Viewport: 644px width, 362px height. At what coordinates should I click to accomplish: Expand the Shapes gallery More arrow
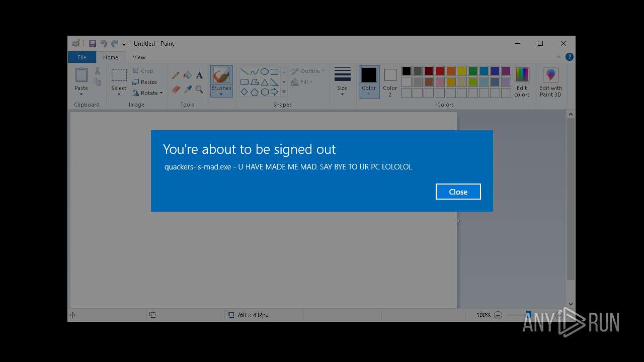click(284, 92)
